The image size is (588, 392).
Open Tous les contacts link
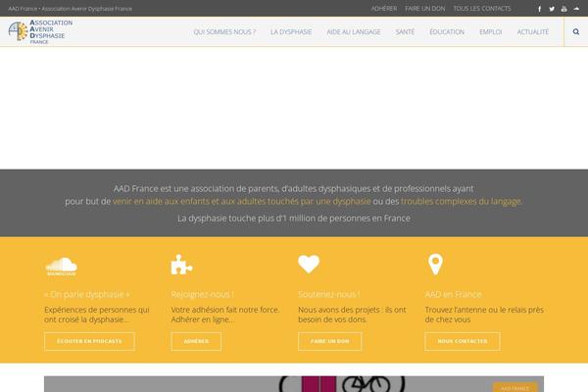pos(482,8)
